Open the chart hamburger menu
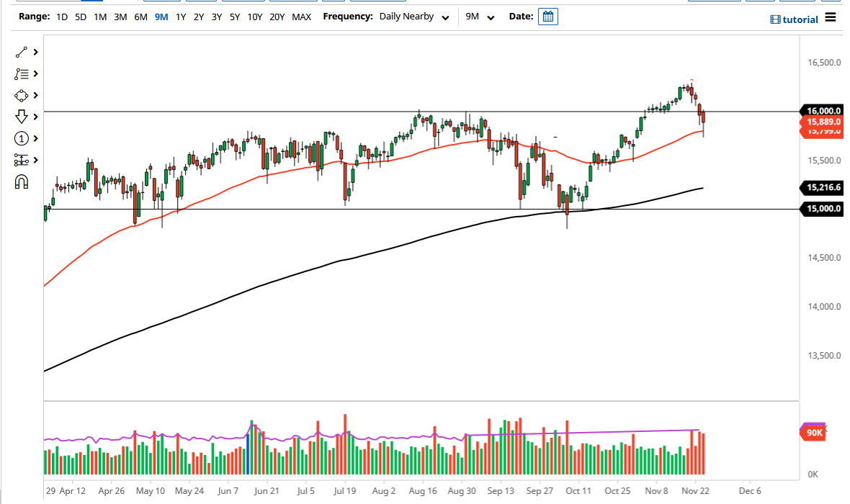This screenshot has height=504, width=850. click(x=831, y=19)
